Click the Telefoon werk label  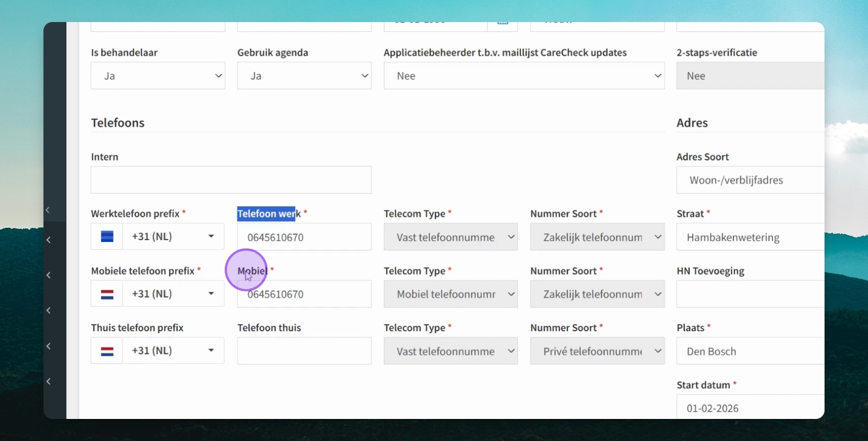coord(269,213)
